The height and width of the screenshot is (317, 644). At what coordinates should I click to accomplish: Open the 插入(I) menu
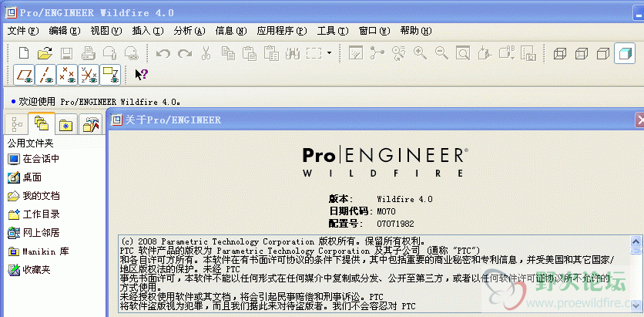[x=148, y=31]
